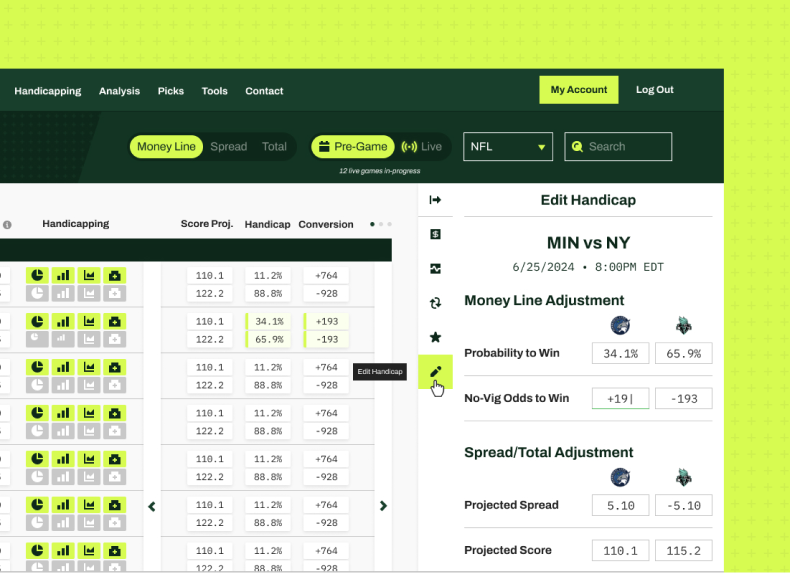The height and width of the screenshot is (573, 790).
Task: Open the Tools nav menu
Action: click(x=215, y=91)
